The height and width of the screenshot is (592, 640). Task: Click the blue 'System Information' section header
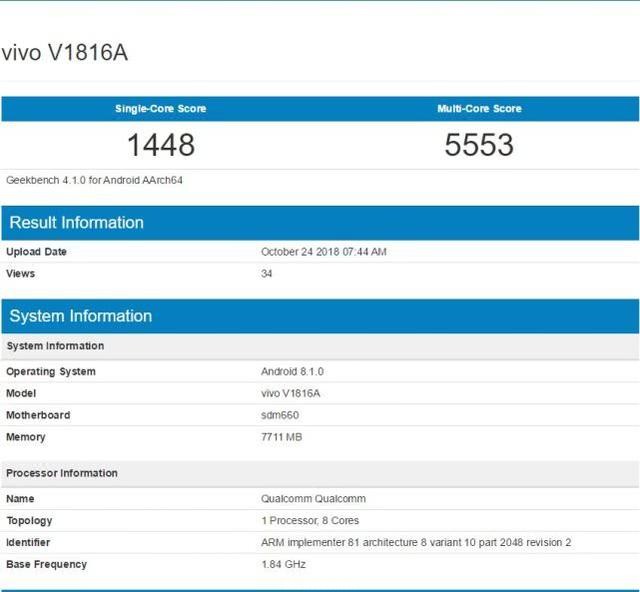[320, 316]
